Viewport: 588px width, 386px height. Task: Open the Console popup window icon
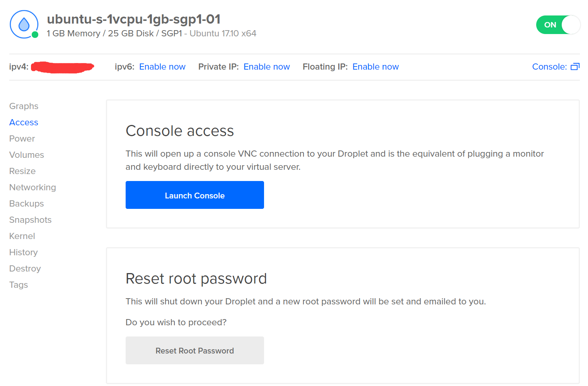(x=575, y=67)
